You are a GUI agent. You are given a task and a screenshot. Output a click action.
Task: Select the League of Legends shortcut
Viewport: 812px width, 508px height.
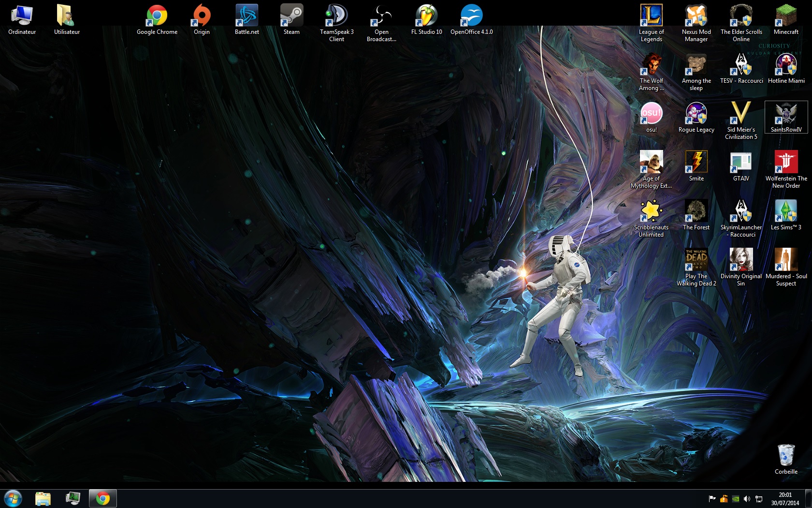click(x=651, y=23)
